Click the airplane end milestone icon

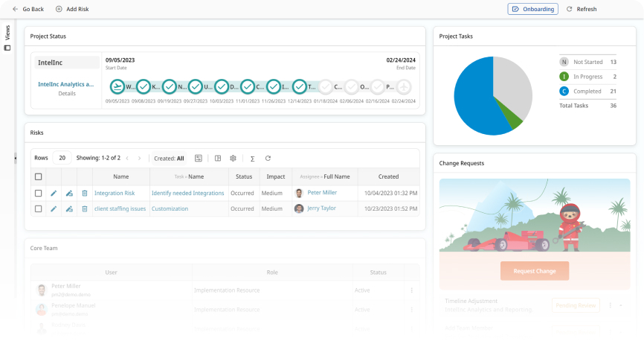coord(404,87)
